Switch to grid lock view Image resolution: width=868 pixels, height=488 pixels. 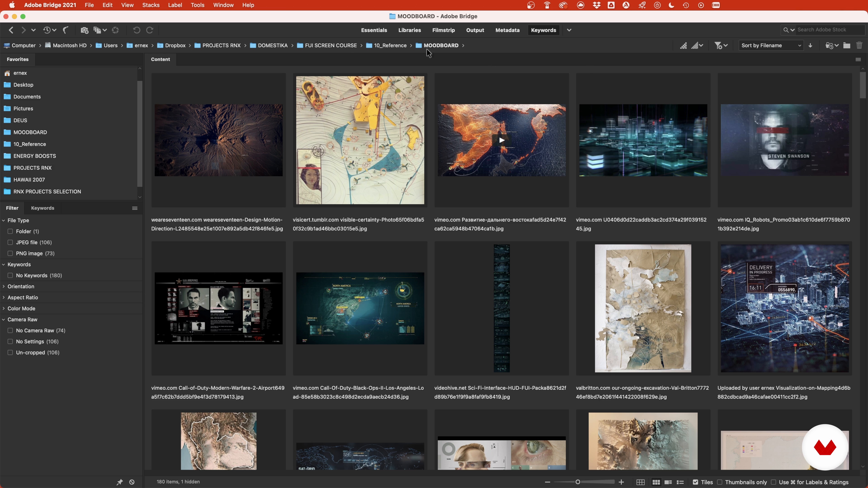641,482
